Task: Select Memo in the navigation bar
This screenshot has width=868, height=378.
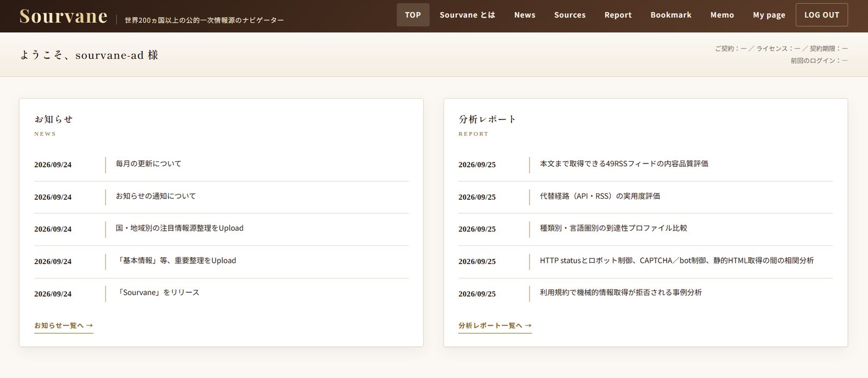Action: (722, 15)
